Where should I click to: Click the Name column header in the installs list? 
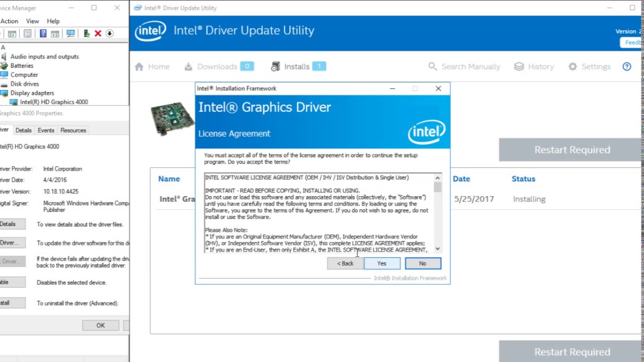(169, 179)
